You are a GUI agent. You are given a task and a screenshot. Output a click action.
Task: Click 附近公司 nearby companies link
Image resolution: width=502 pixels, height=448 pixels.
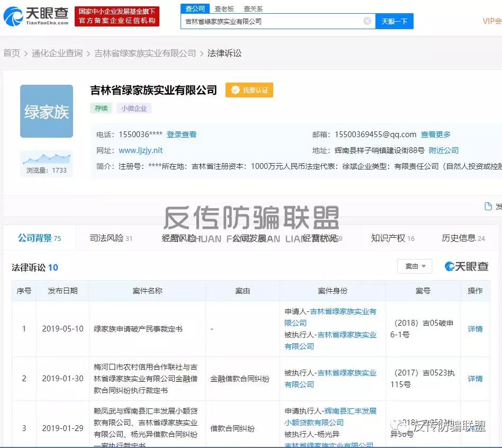tap(443, 150)
